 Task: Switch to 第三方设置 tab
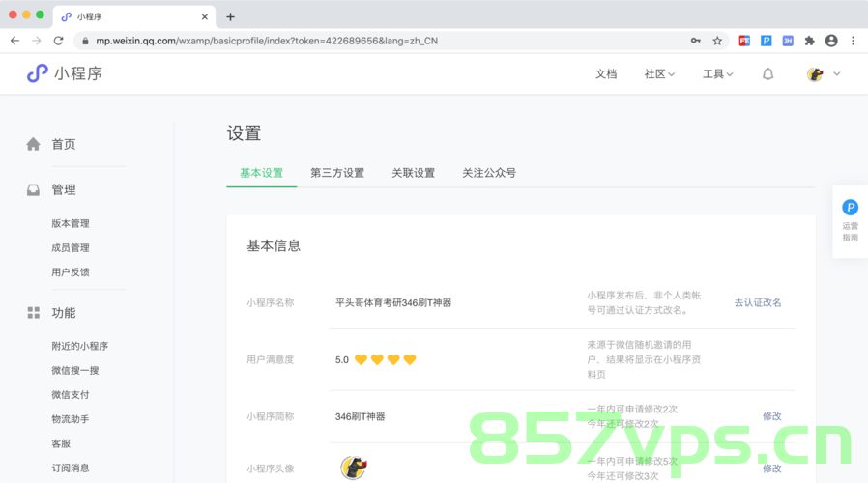click(337, 173)
